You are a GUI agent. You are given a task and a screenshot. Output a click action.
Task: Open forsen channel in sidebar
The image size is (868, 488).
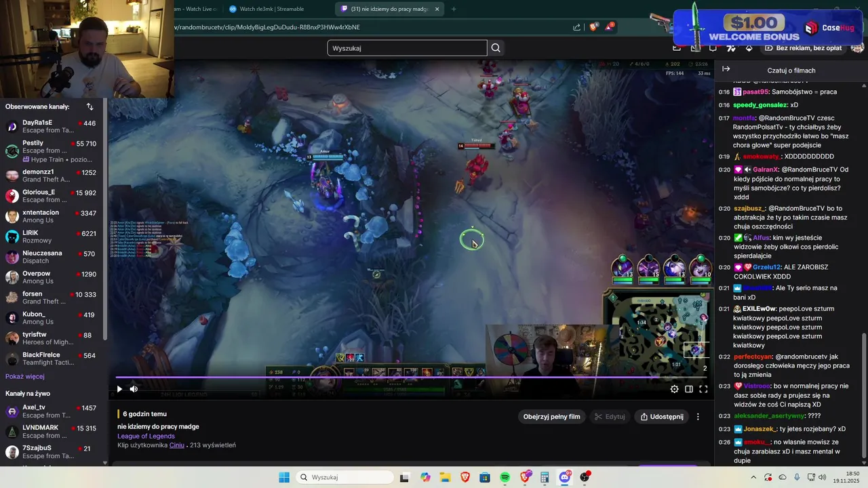tap(52, 298)
